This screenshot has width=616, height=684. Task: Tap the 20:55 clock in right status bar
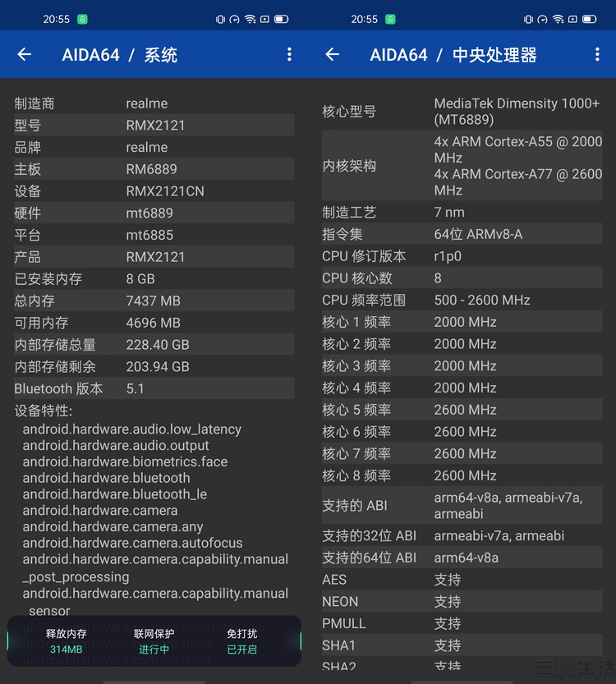365,19
